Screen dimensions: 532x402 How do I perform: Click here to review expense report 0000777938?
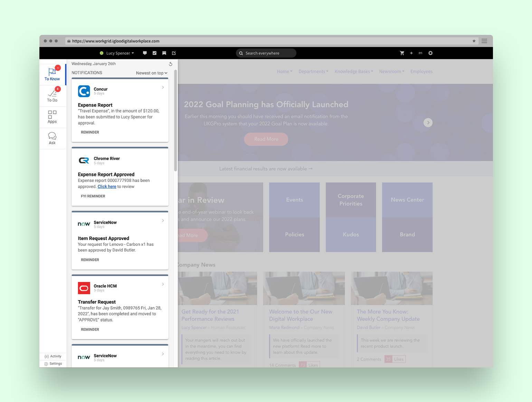pyautogui.click(x=107, y=186)
